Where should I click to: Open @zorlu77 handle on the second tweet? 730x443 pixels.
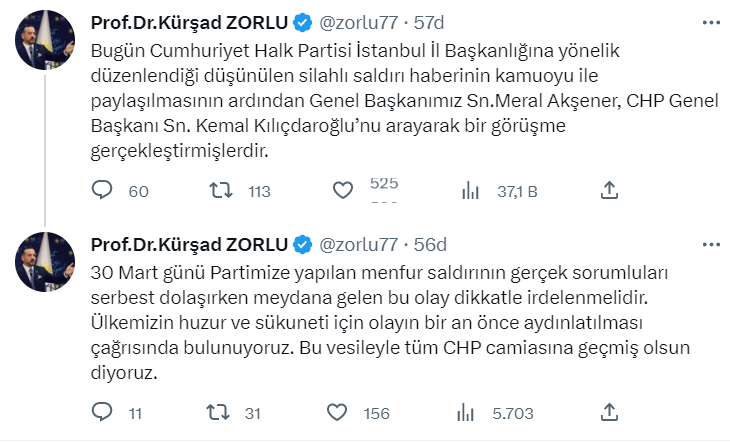[x=358, y=244]
